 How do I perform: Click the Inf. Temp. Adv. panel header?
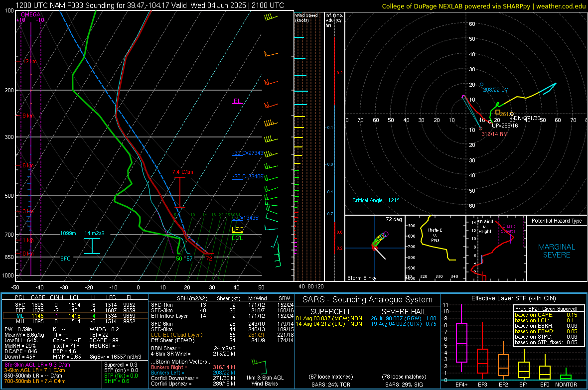coord(334,20)
